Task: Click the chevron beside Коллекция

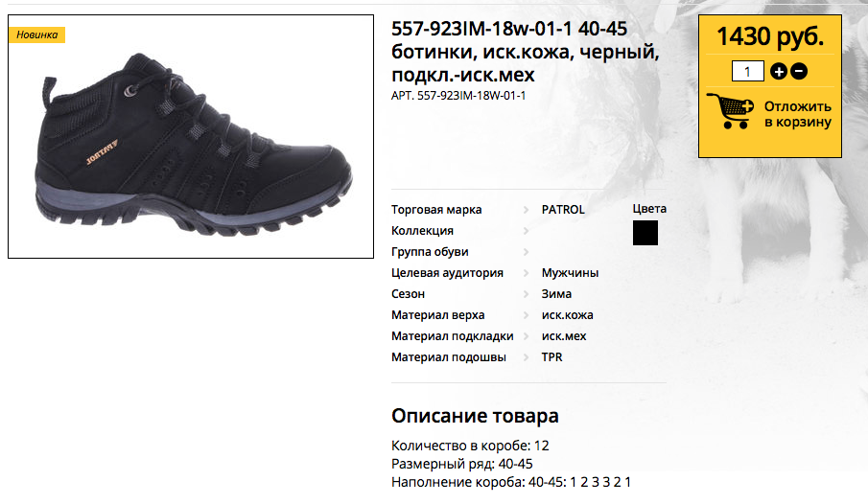Action: (526, 231)
